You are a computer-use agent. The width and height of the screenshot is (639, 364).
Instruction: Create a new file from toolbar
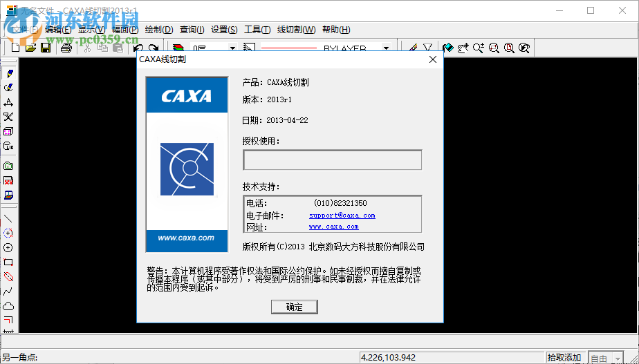coord(15,48)
